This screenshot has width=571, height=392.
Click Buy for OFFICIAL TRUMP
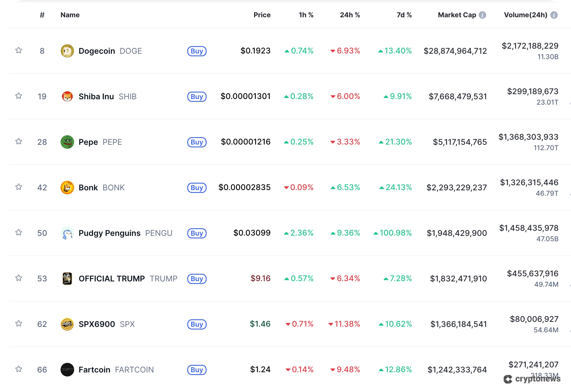coord(197,279)
